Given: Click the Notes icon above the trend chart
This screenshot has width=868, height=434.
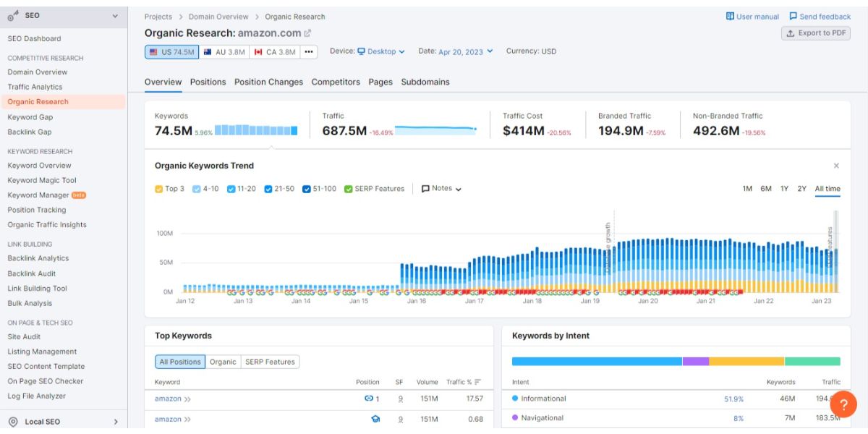Looking at the screenshot, I should tap(425, 188).
